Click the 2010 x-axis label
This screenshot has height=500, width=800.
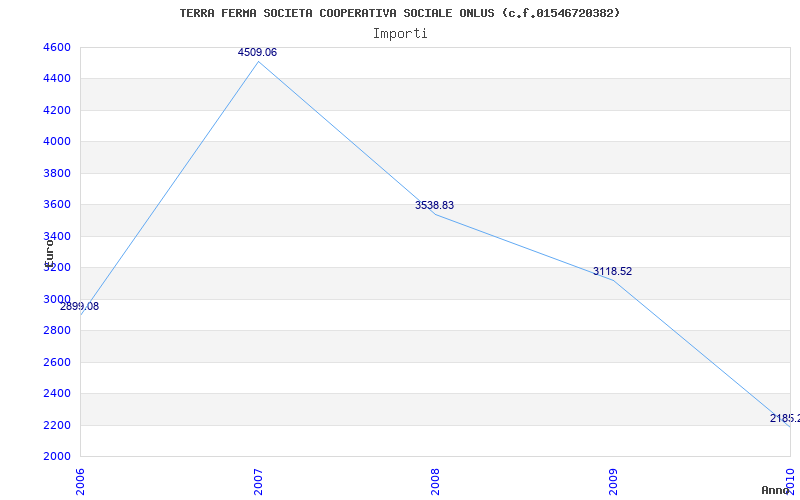point(790,482)
